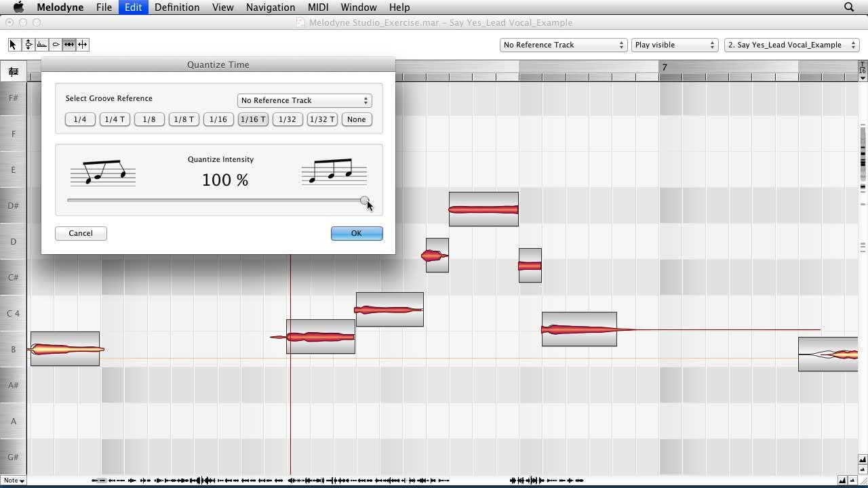This screenshot has width=868, height=488.
Task: Click bar 7 marker in ruler
Action: pyautogui.click(x=665, y=67)
